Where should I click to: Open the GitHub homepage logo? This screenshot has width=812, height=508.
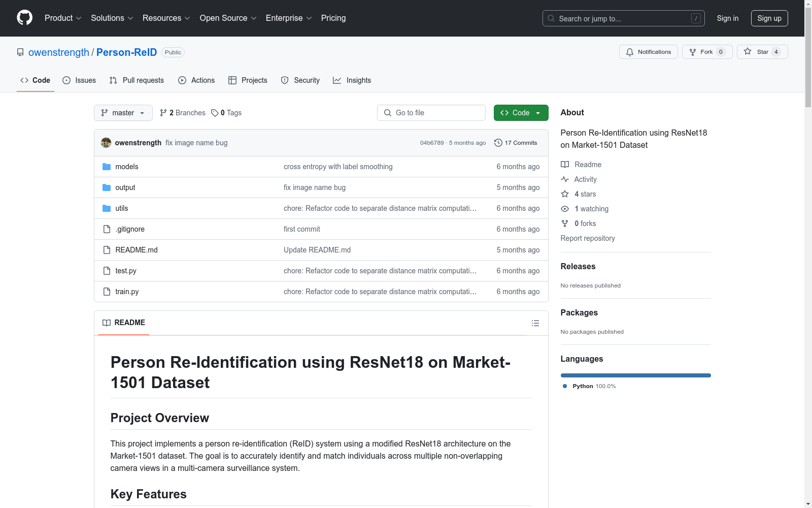(24, 18)
